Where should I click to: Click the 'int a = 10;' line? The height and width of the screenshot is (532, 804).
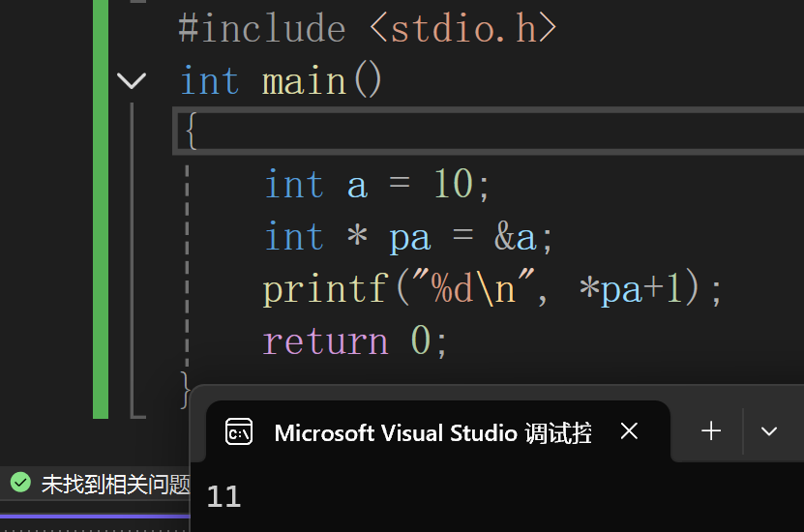376,184
